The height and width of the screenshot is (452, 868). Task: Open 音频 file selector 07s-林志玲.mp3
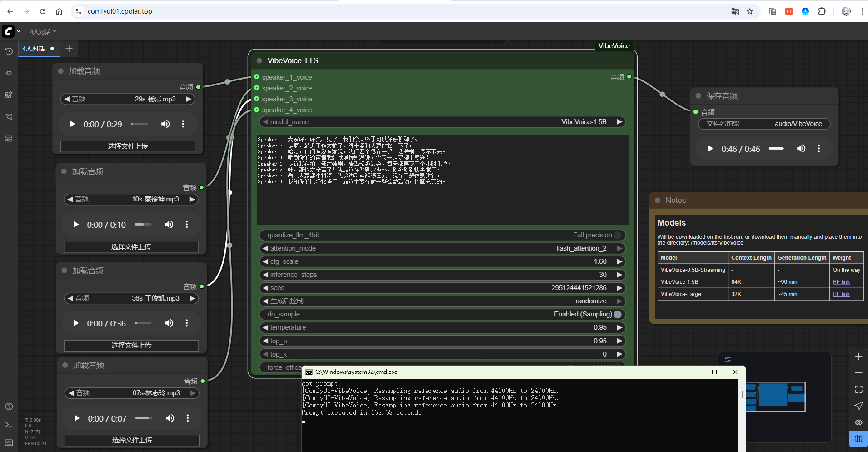pyautogui.click(x=132, y=393)
